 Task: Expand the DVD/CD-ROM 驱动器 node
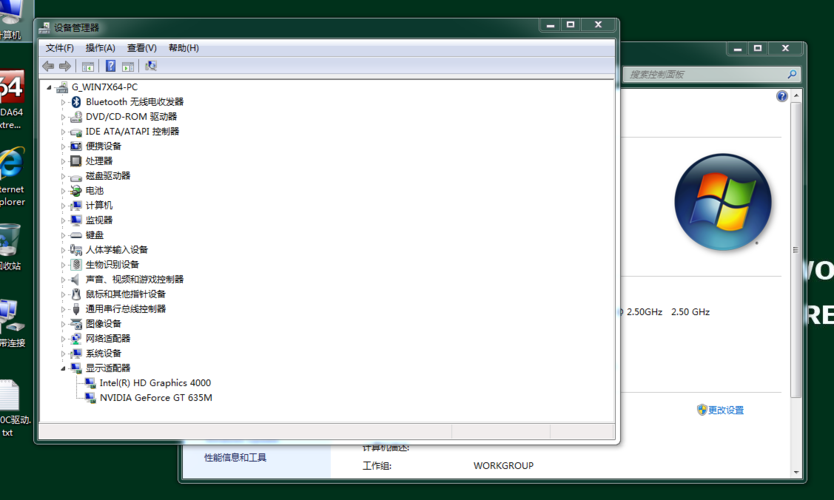(x=63, y=117)
